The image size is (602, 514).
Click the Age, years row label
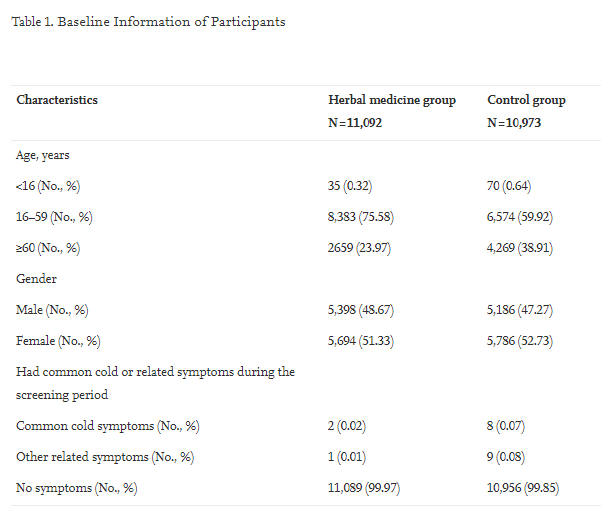pyautogui.click(x=43, y=155)
